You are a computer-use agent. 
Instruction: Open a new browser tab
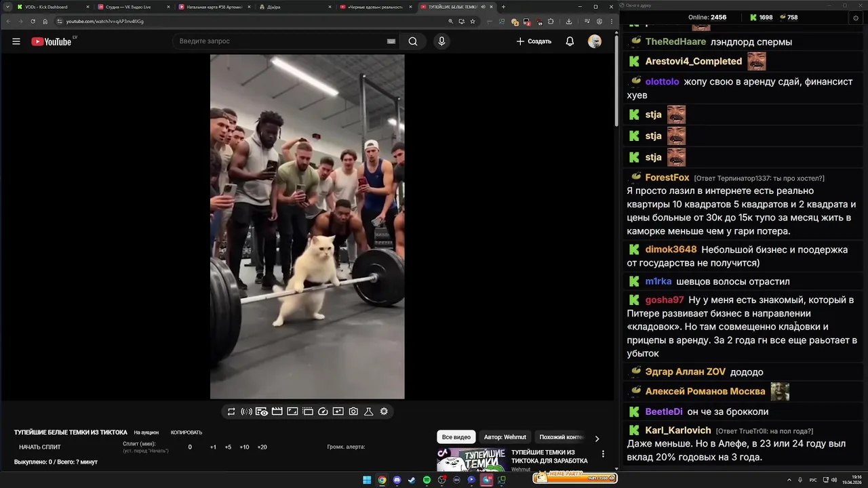pyautogui.click(x=503, y=7)
